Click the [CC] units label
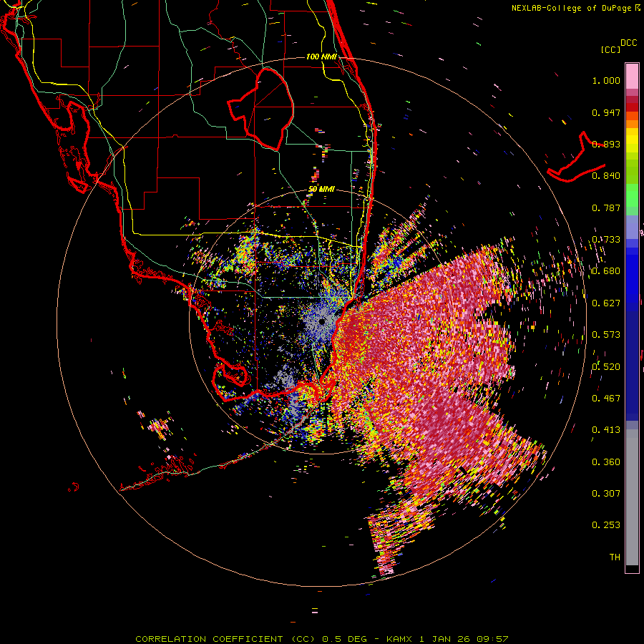 (610, 49)
